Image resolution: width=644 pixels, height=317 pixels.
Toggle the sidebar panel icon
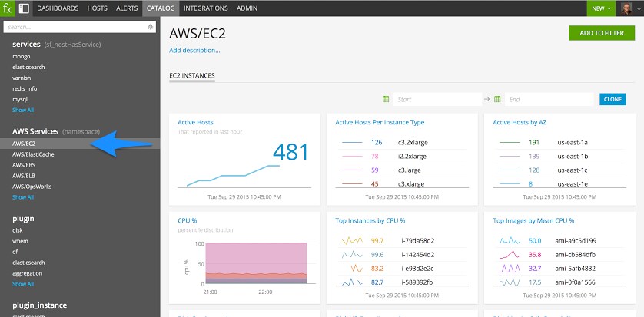[x=24, y=8]
